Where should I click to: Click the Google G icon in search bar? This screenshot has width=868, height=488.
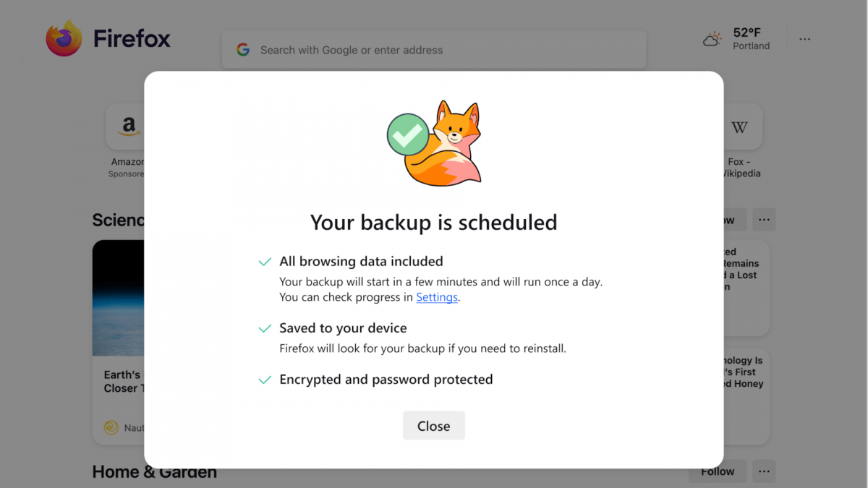tap(243, 50)
